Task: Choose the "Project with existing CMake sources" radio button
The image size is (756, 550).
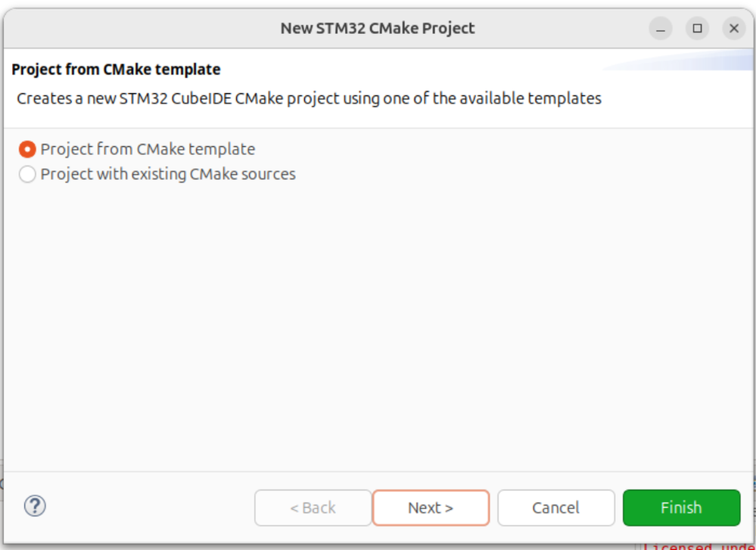Action: tap(27, 175)
